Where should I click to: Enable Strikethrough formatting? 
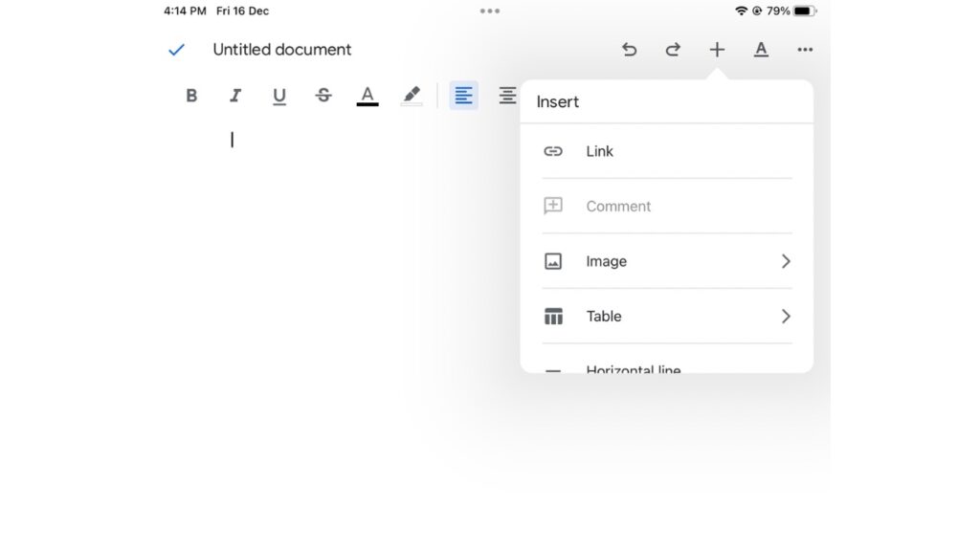323,96
